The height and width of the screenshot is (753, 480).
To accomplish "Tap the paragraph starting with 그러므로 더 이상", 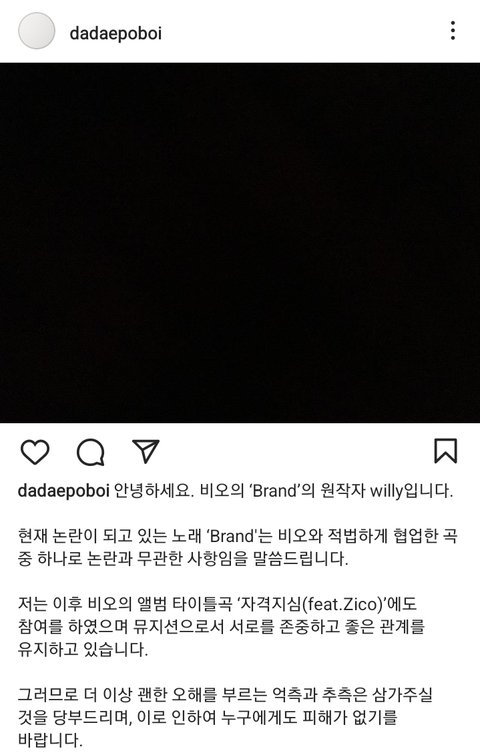I will 225,717.
